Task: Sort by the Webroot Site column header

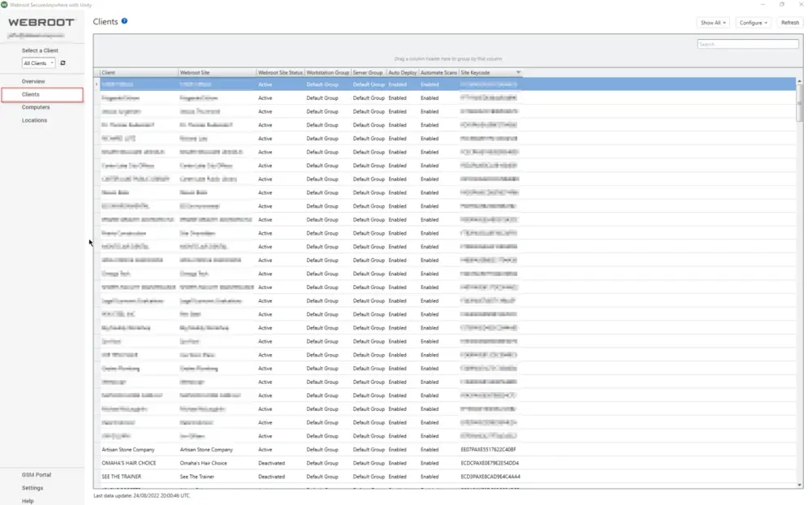Action: 217,72
